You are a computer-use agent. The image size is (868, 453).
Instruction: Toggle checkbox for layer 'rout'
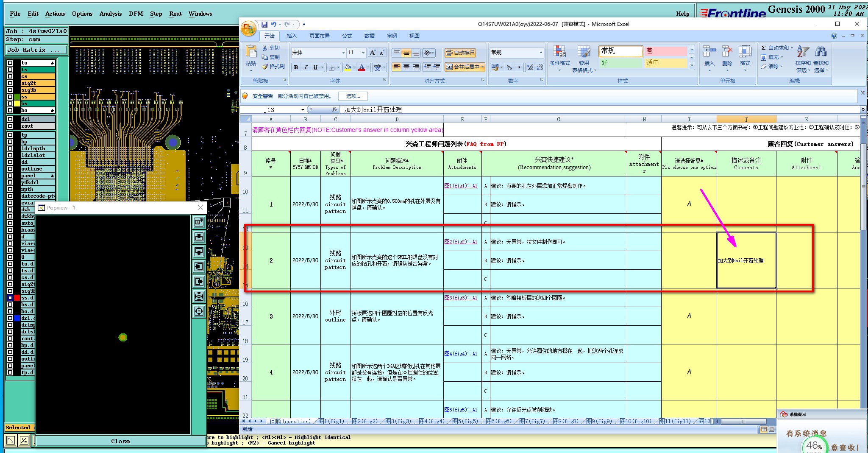coord(10,126)
